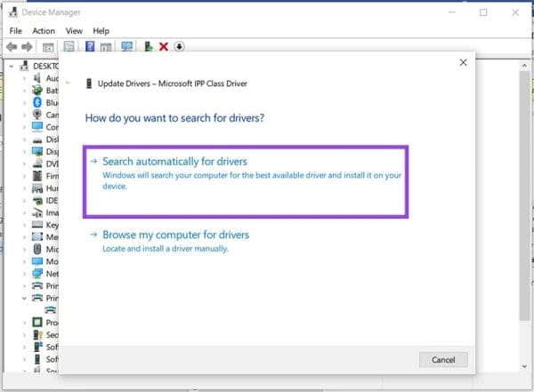Collapse the DESKTOP root tree node
The height and width of the screenshot is (392, 534).
click(x=11, y=66)
